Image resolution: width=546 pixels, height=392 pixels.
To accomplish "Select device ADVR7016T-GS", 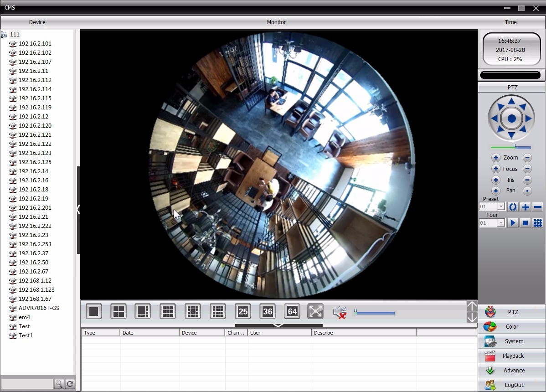I will point(39,308).
